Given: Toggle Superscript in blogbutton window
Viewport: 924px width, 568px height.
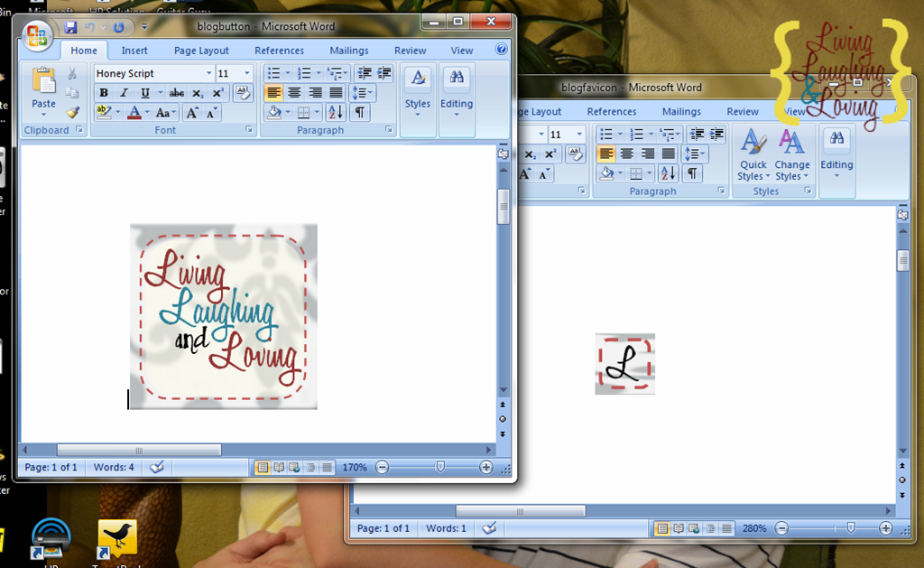Looking at the screenshot, I should (217, 93).
